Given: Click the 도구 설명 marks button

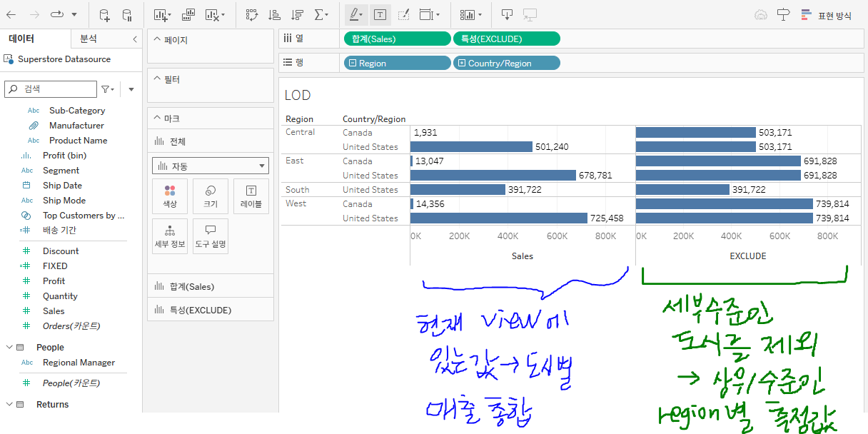Looking at the screenshot, I should [x=211, y=236].
